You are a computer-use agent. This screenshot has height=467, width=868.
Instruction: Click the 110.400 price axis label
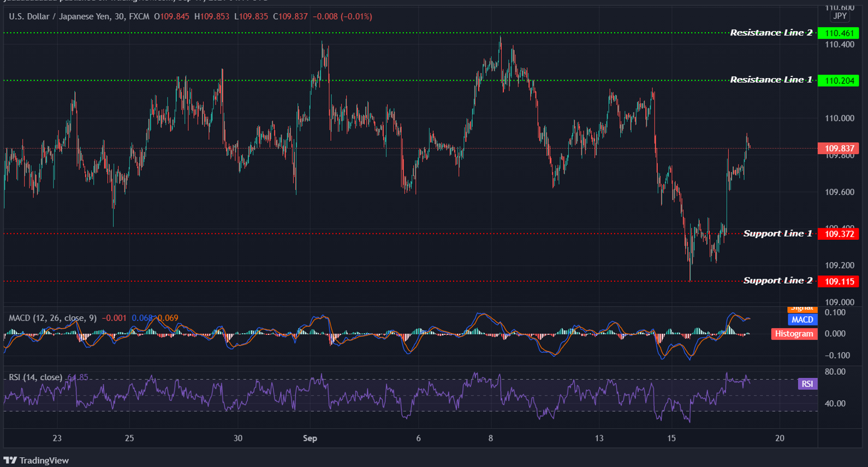click(840, 45)
